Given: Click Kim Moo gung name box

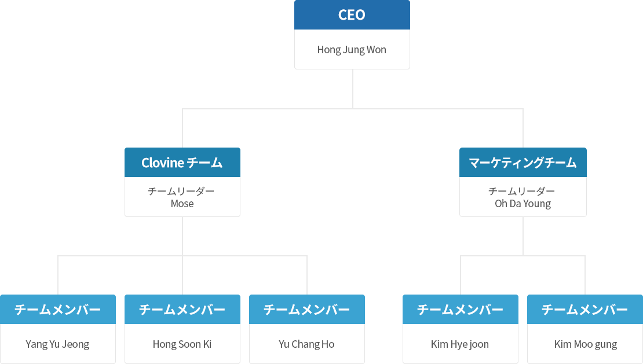Looking at the screenshot, I should coord(585,344).
